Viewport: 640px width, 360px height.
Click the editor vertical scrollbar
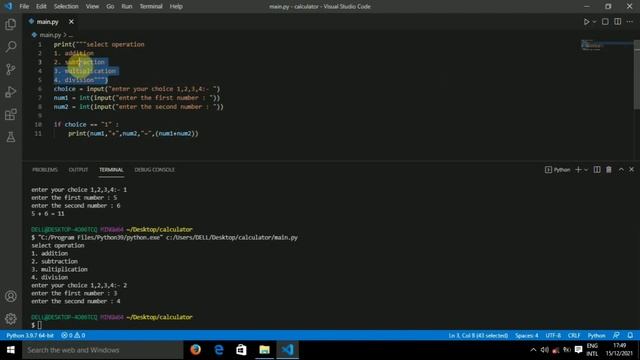click(x=637, y=75)
